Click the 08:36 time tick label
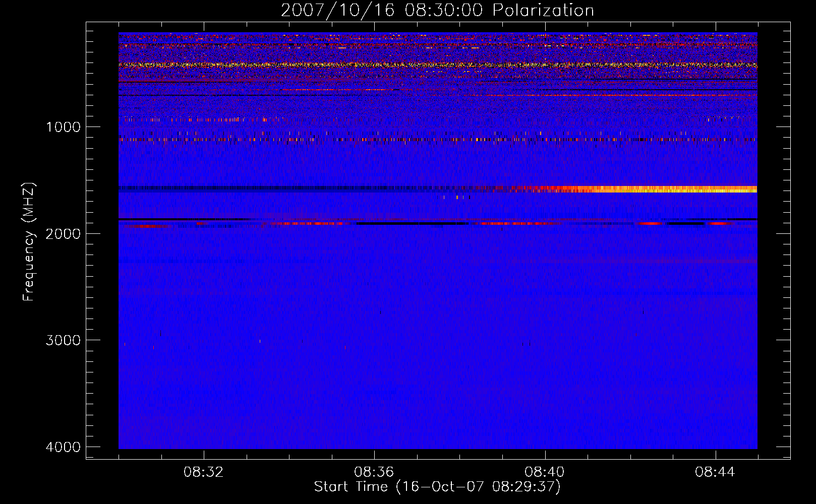The image size is (816, 504). pos(374,472)
